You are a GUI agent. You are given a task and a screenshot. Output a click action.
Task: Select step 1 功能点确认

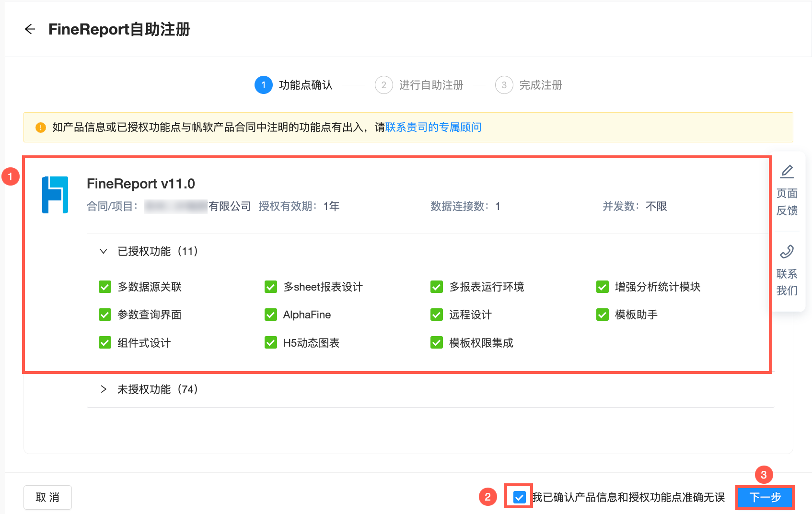point(293,85)
